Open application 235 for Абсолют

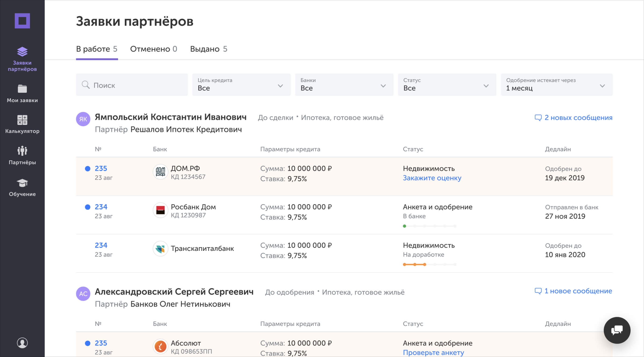click(101, 343)
